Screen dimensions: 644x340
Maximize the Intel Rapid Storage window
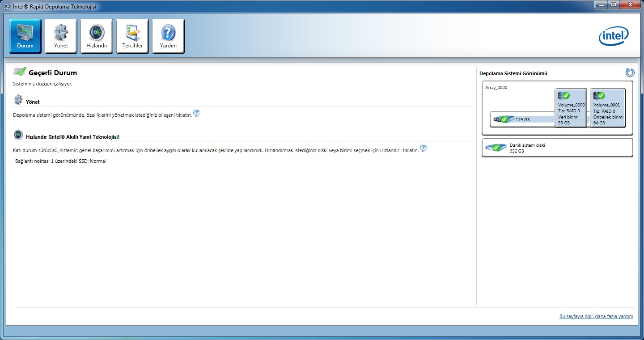coord(612,5)
